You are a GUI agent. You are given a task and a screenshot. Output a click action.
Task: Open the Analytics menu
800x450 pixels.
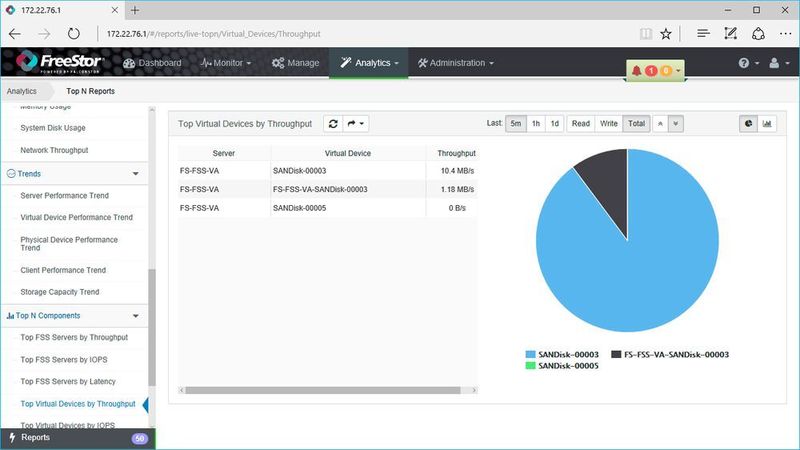[x=369, y=63]
